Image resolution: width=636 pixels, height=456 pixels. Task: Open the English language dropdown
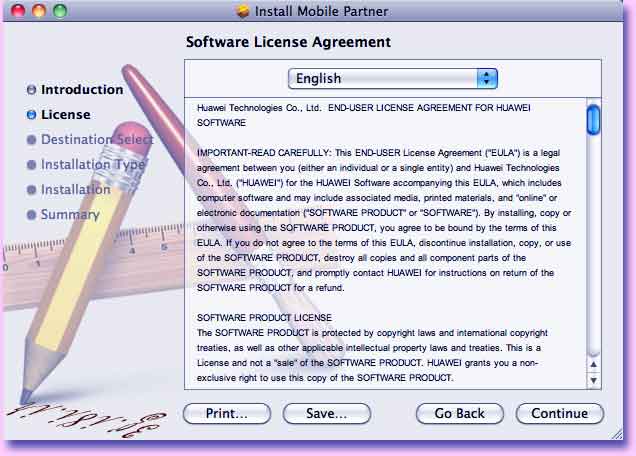point(393,78)
